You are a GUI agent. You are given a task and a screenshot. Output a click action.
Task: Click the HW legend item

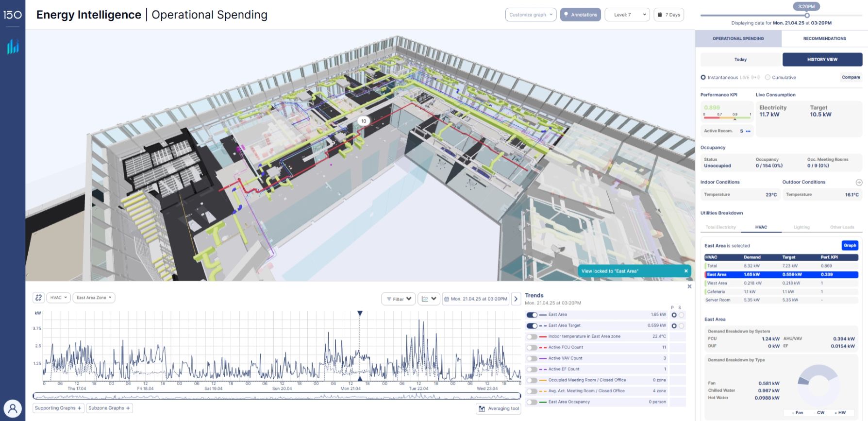click(840, 413)
